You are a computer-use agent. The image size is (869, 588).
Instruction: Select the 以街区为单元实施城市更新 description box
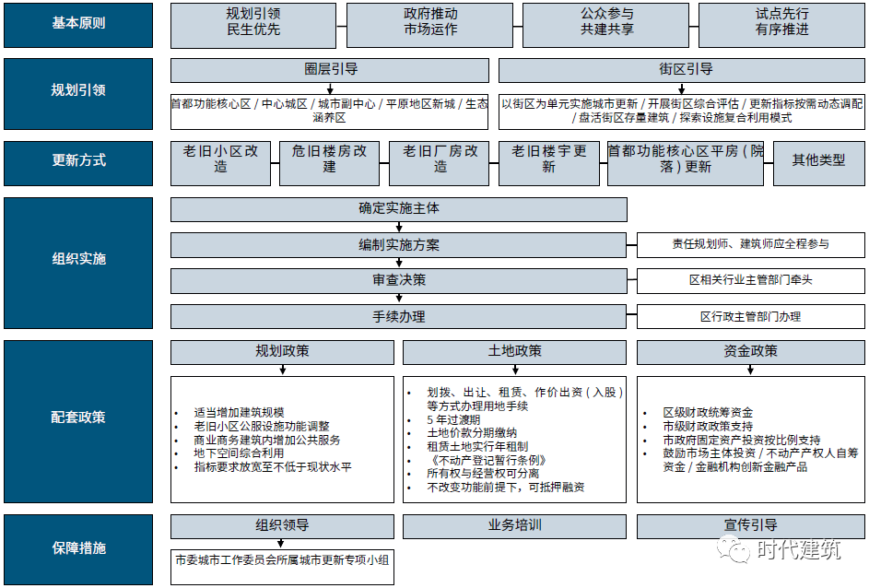point(682,112)
